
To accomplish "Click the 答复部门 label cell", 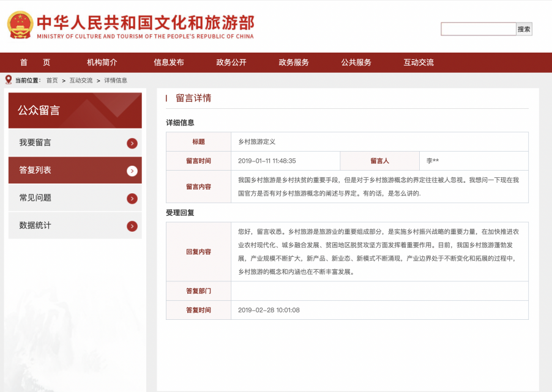I will 198,291.
